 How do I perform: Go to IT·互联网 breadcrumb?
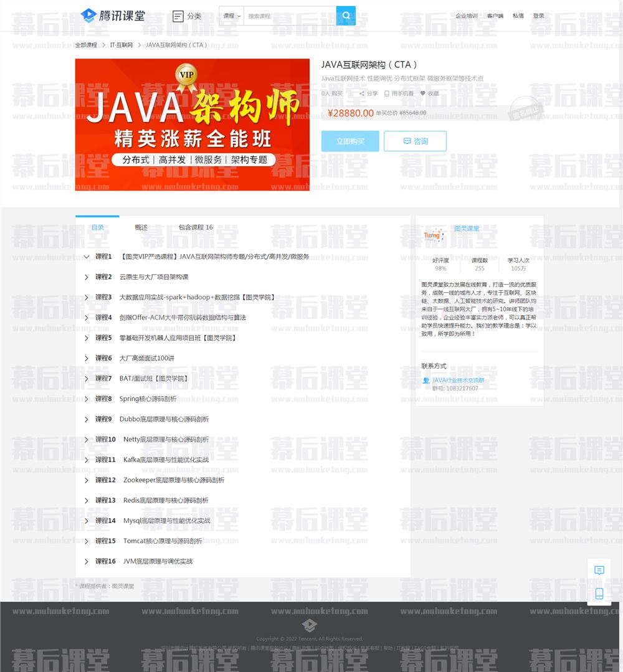121,45
